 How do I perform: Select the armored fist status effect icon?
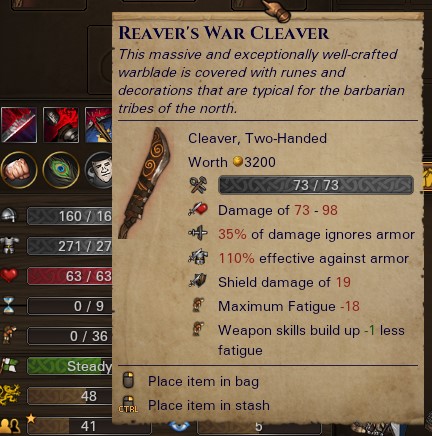coord(61,125)
